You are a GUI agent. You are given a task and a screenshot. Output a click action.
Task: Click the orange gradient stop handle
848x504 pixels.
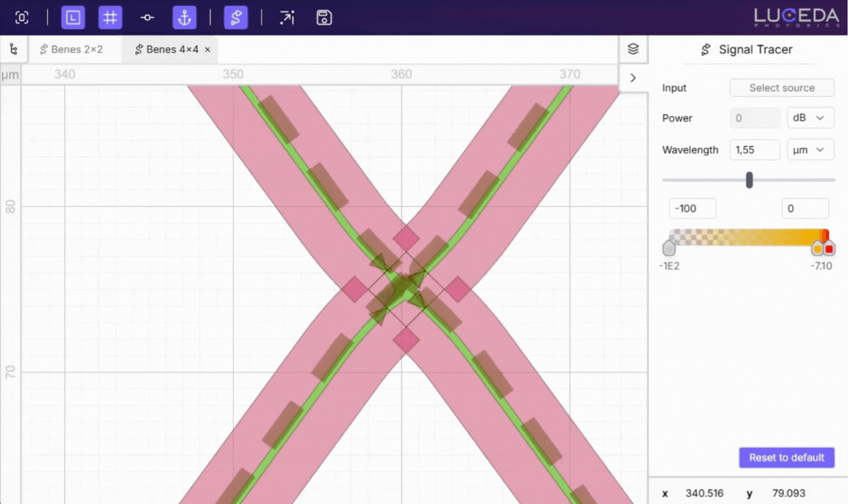817,248
